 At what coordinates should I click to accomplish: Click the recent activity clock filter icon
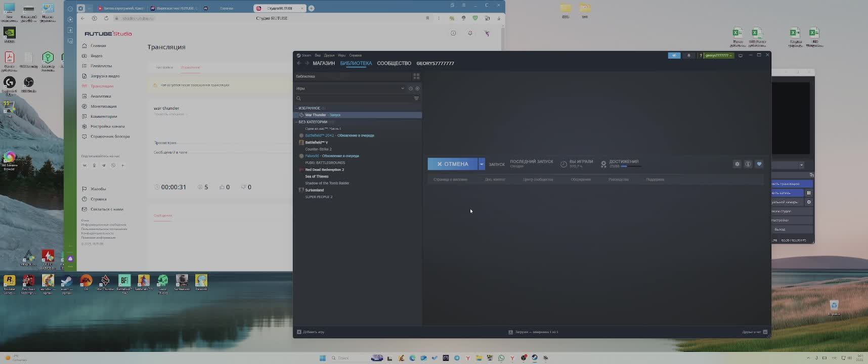(x=411, y=88)
